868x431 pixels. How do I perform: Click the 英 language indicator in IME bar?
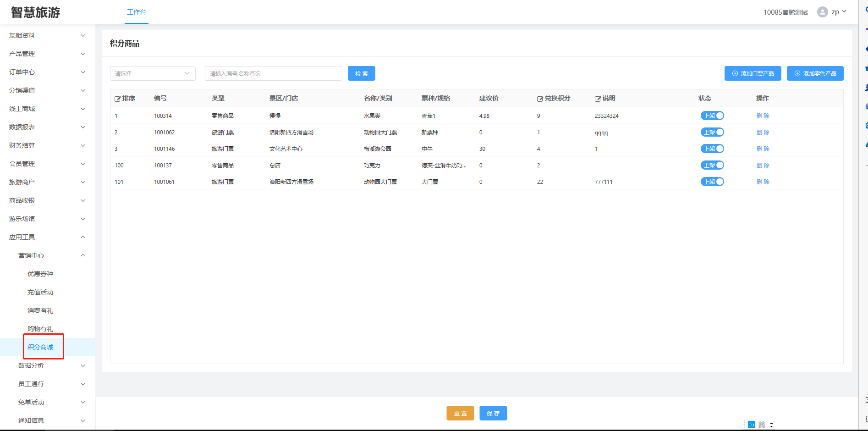coord(762,425)
